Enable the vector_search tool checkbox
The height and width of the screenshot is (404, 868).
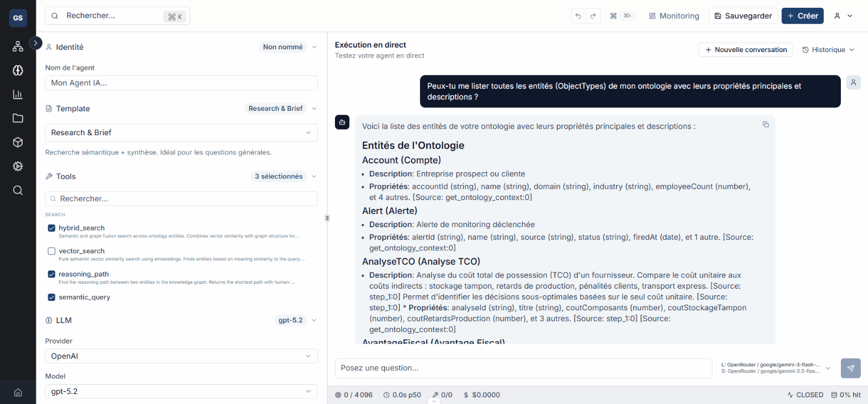tap(51, 251)
